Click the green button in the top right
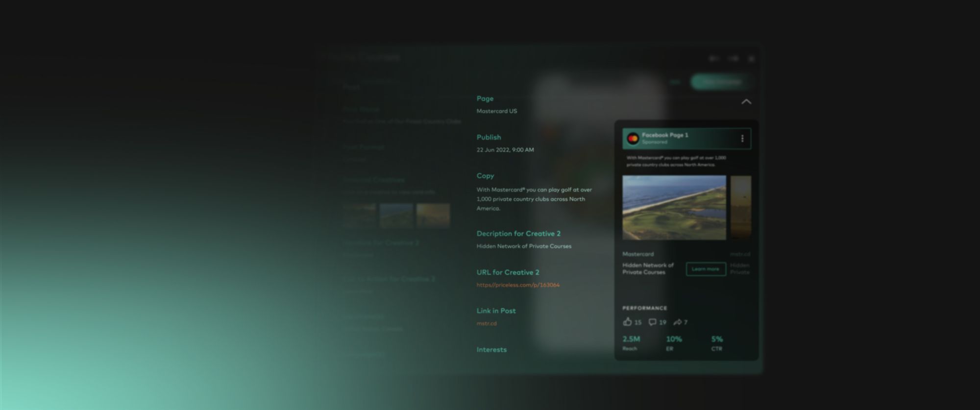The width and height of the screenshot is (980, 410). 721,82
